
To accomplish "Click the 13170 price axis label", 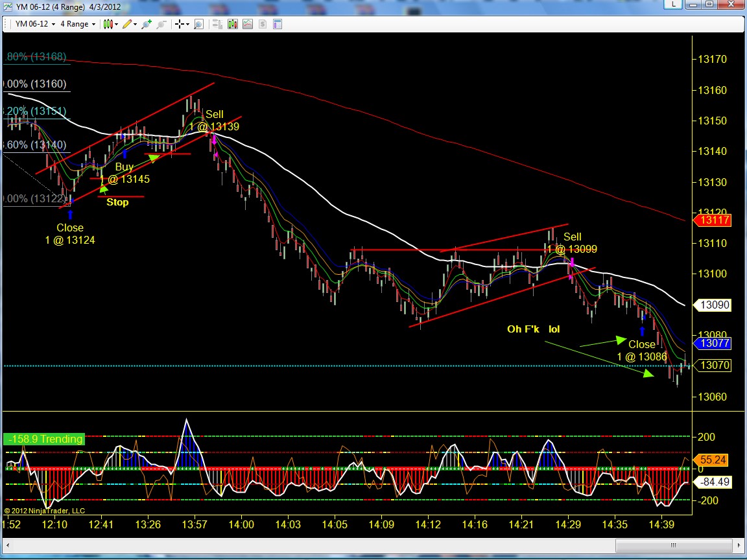I will (712, 60).
